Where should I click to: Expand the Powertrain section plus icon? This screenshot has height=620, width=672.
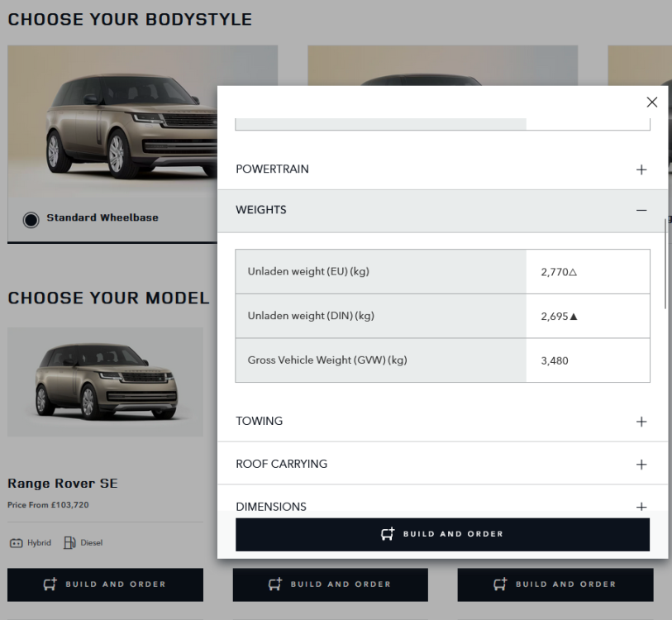pos(641,169)
